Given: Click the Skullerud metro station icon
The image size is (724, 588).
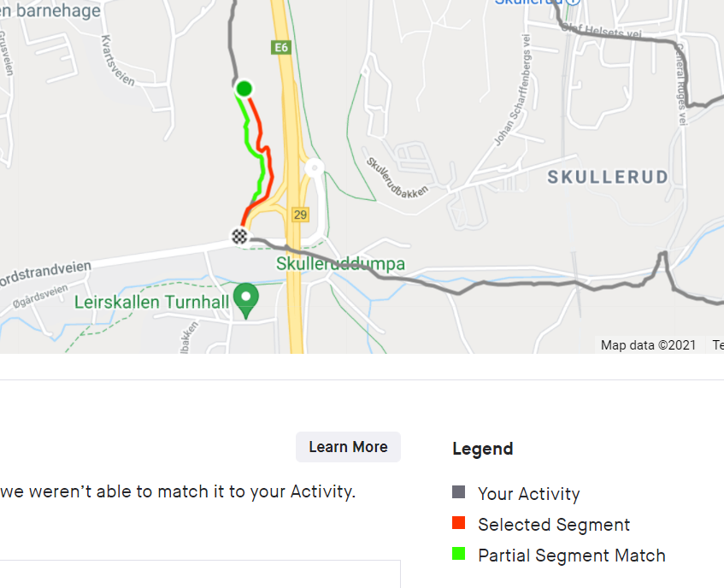Looking at the screenshot, I should [x=573, y=2].
